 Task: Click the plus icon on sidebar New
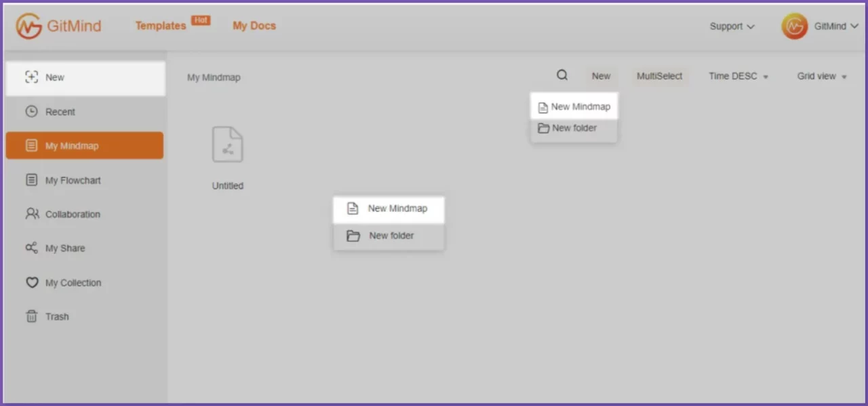(31, 77)
